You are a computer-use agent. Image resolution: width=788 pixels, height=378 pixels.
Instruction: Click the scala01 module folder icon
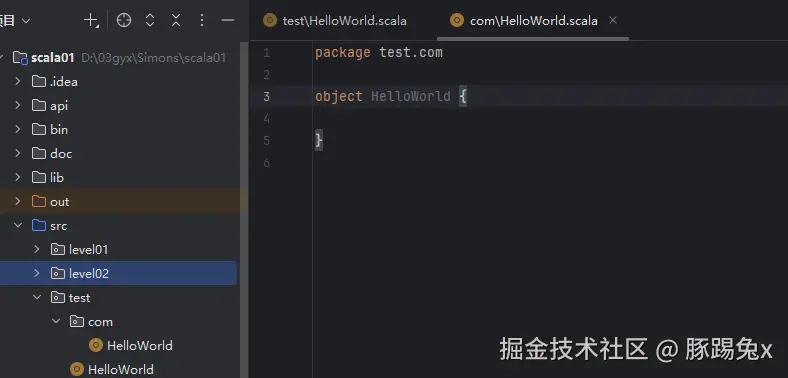click(20, 57)
